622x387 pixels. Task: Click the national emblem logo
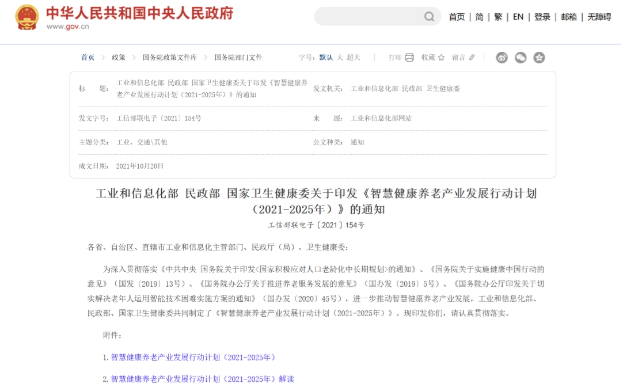coord(27,17)
